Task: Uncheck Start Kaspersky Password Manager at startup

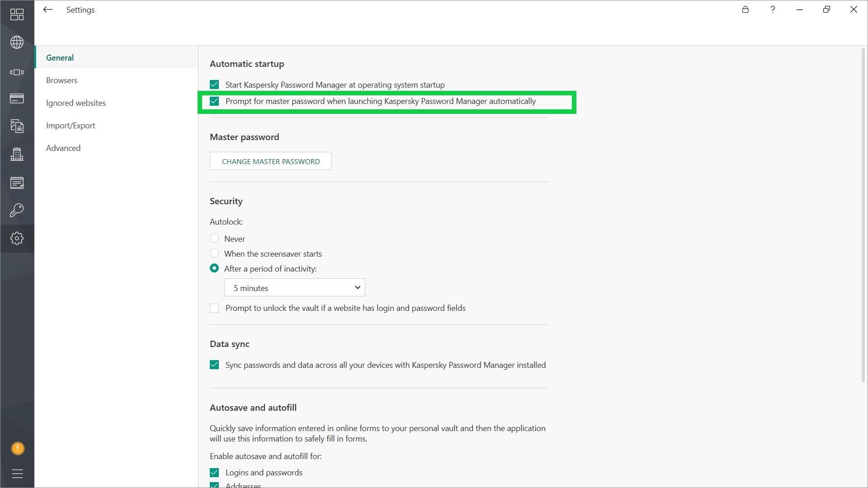Action: point(214,84)
